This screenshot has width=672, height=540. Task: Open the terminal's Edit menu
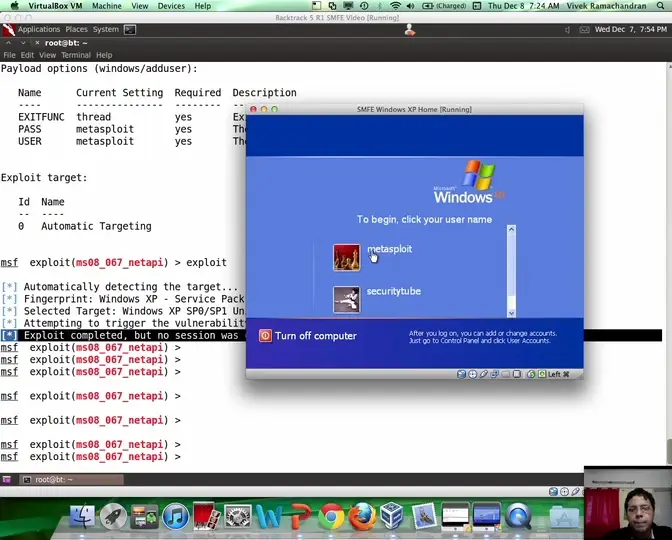click(27, 55)
